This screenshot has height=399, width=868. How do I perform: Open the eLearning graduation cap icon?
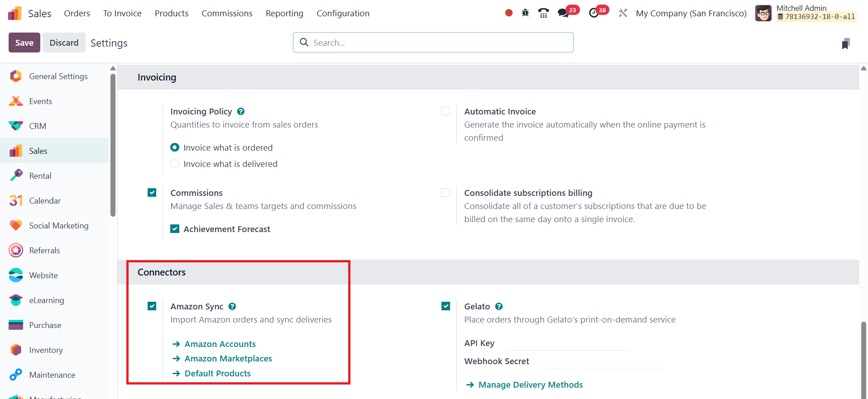click(x=16, y=300)
